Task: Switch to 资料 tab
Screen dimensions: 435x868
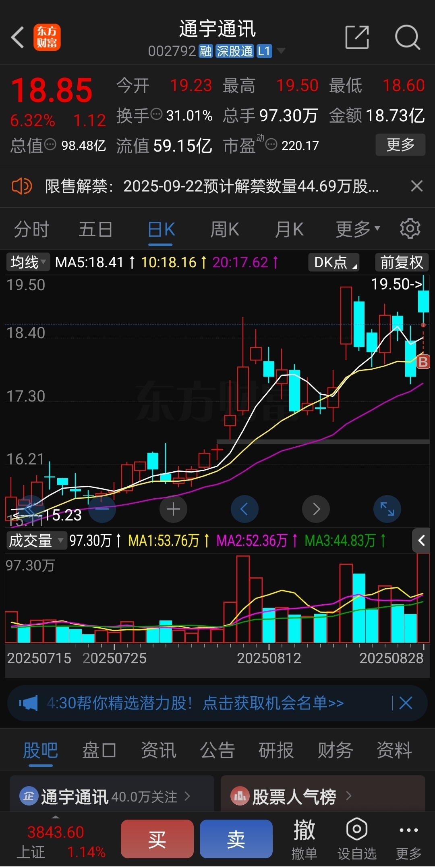Action: [394, 751]
